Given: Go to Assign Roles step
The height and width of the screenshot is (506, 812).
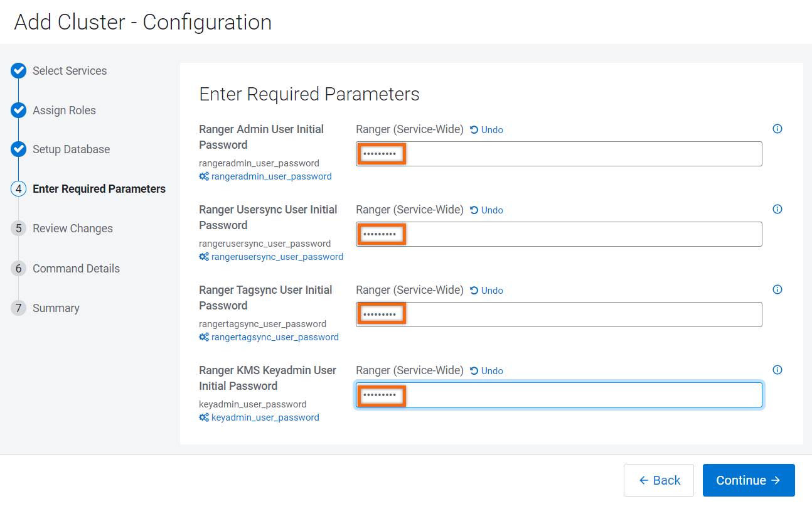Looking at the screenshot, I should (x=64, y=110).
